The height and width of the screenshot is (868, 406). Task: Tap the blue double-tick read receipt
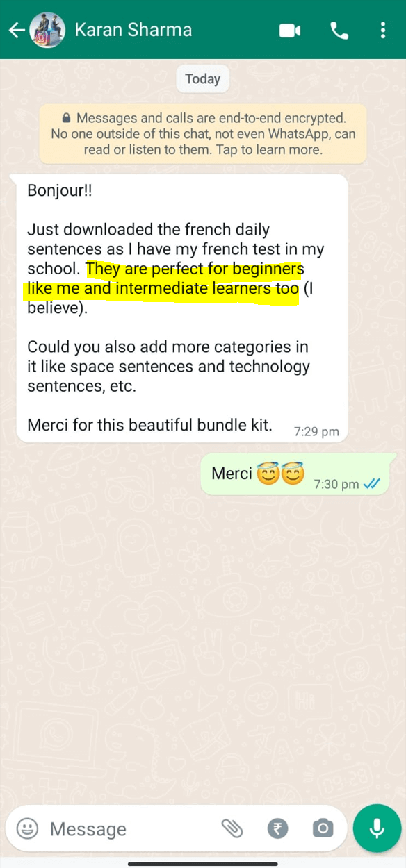coord(372,484)
